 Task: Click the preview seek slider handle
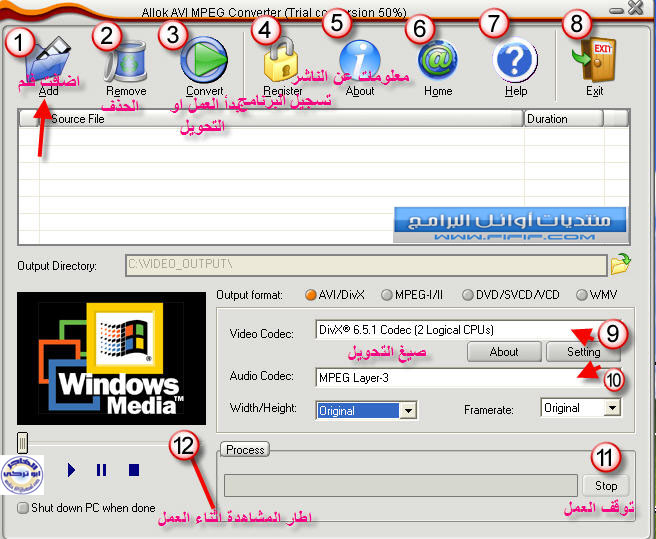pyautogui.click(x=22, y=442)
